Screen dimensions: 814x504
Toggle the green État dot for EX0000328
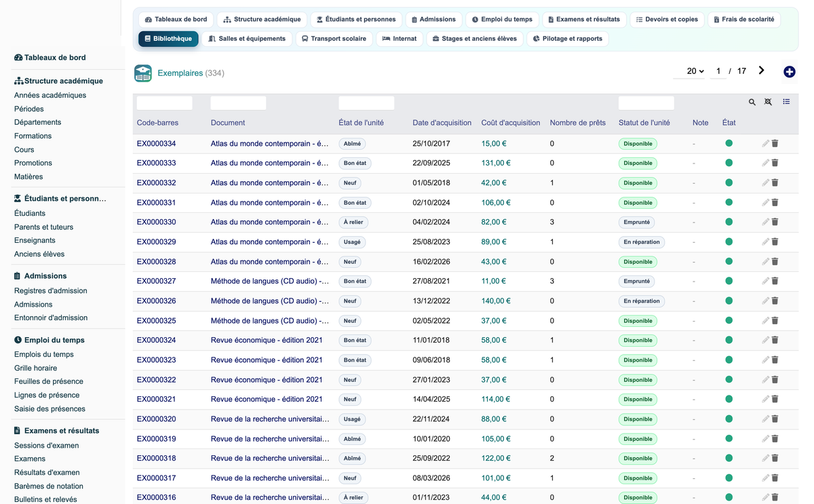pyautogui.click(x=729, y=262)
